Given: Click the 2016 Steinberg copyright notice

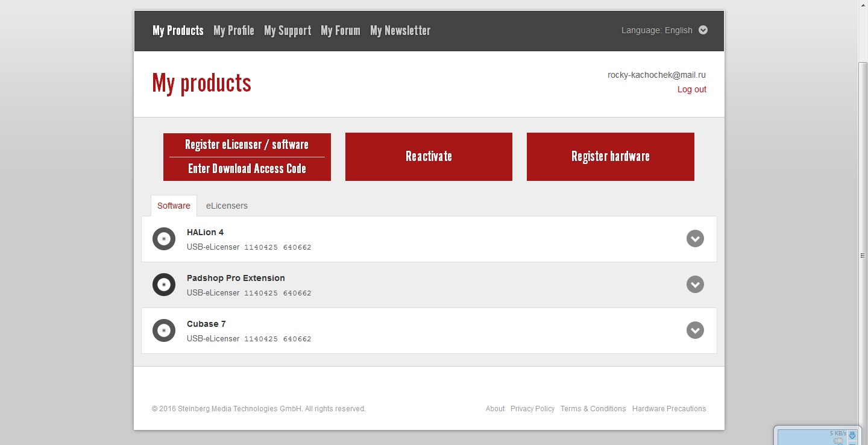Looking at the screenshot, I should (259, 409).
